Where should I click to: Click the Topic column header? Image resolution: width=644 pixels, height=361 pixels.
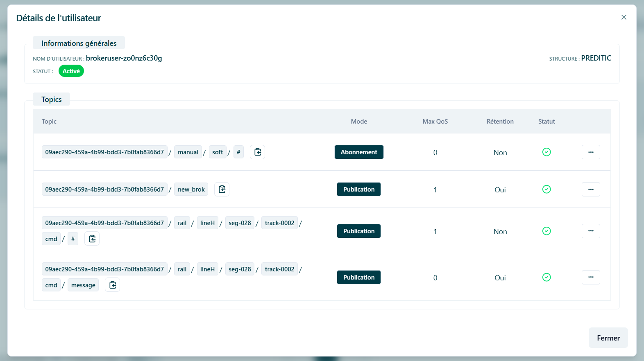49,122
